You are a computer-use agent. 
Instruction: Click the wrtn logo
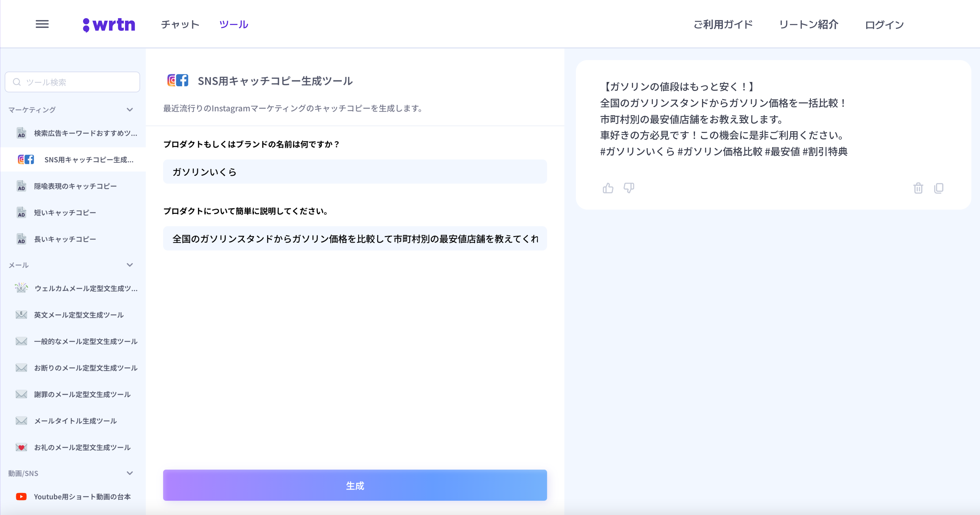point(109,25)
